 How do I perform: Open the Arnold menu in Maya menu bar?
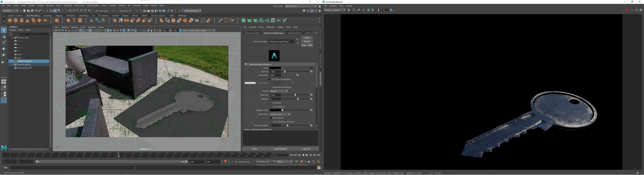pos(154,6)
